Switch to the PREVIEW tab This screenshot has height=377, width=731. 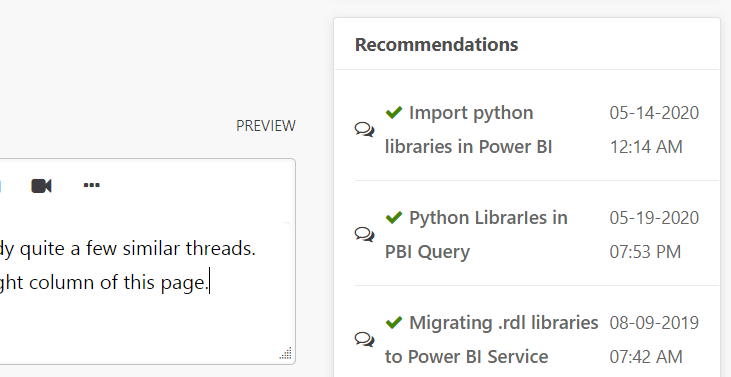pyautogui.click(x=266, y=126)
